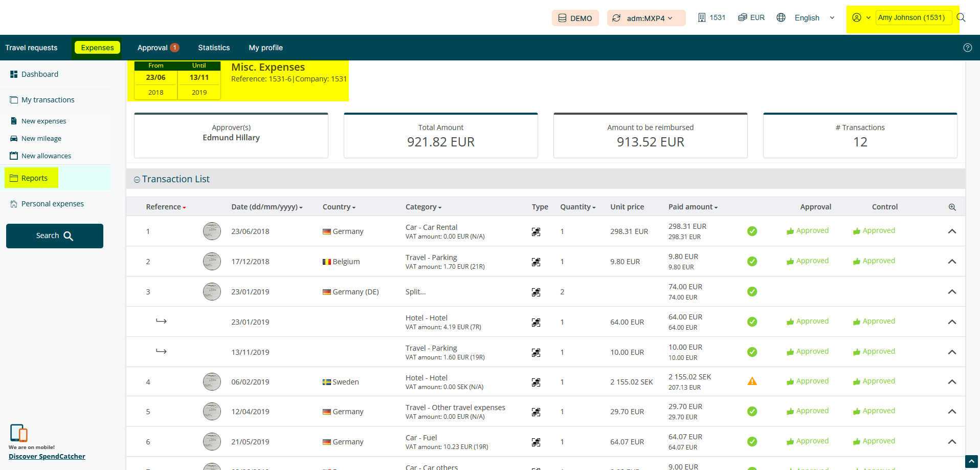Click green checkmark on Car Rental row
The image size is (980, 470).
pos(752,231)
